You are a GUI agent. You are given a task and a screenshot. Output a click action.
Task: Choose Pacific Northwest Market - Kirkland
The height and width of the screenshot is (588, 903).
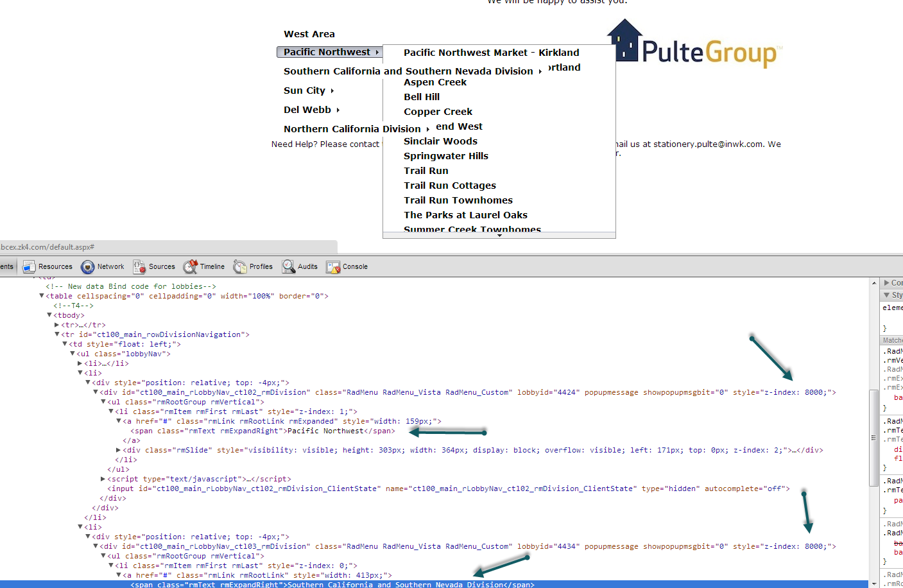coord(492,53)
